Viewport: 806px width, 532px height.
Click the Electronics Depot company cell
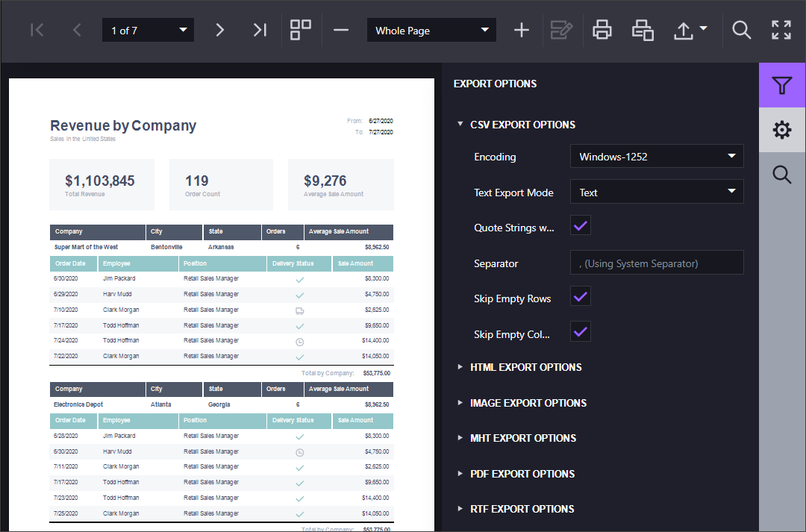78,404
